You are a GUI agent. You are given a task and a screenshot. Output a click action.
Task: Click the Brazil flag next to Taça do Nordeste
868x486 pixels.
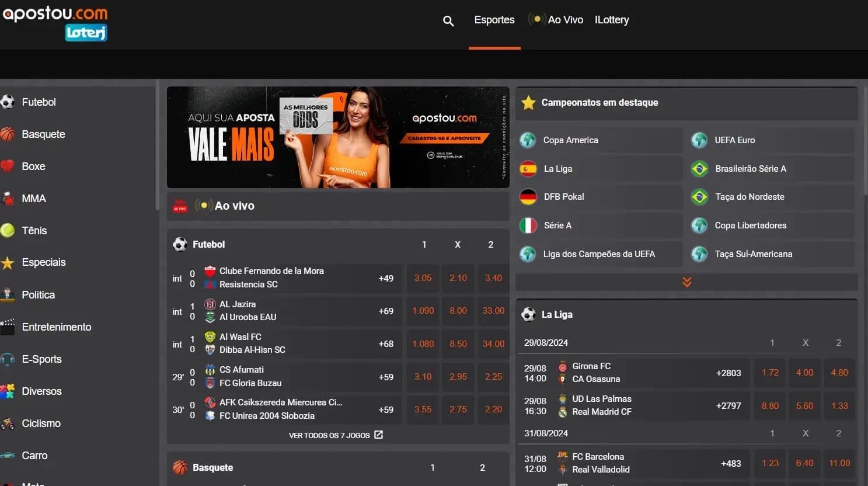699,197
